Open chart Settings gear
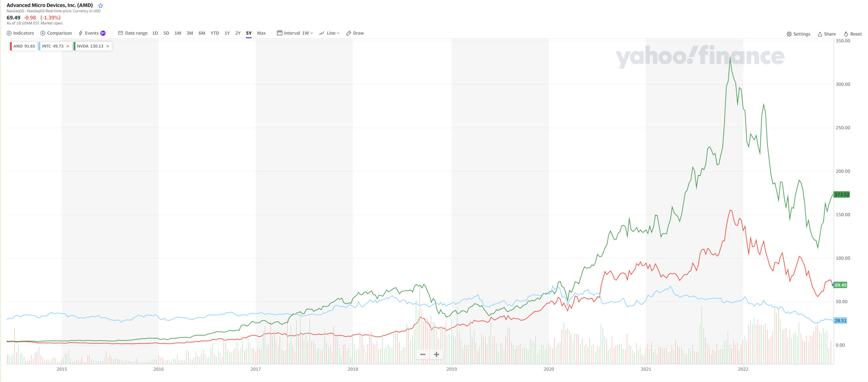Image resolution: width=868 pixels, height=382 pixels. click(x=789, y=34)
